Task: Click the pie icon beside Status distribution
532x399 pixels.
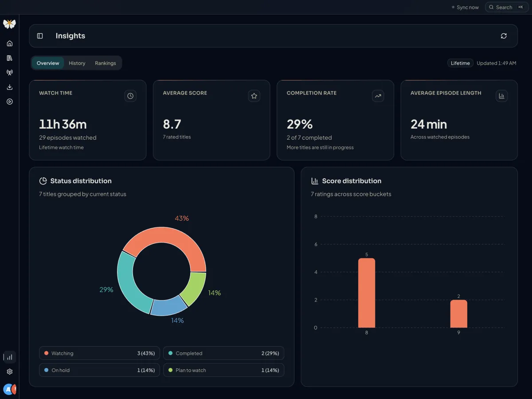Action: pyautogui.click(x=43, y=181)
